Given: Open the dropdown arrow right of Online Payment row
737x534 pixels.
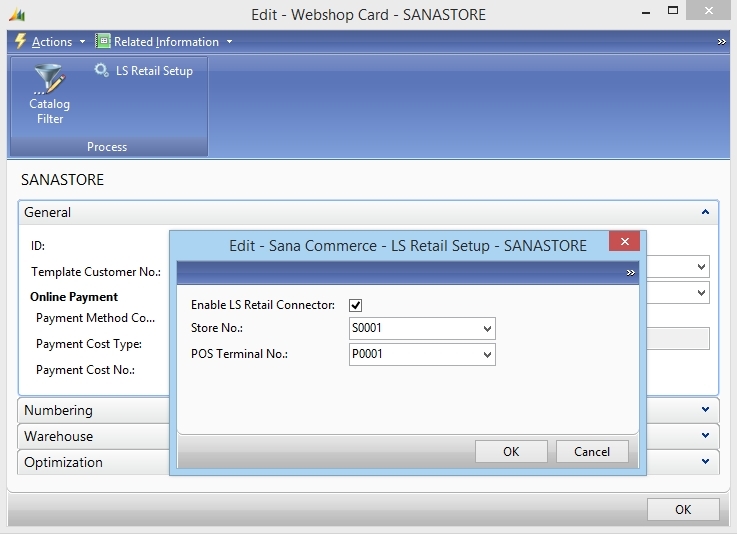Looking at the screenshot, I should coord(701,293).
